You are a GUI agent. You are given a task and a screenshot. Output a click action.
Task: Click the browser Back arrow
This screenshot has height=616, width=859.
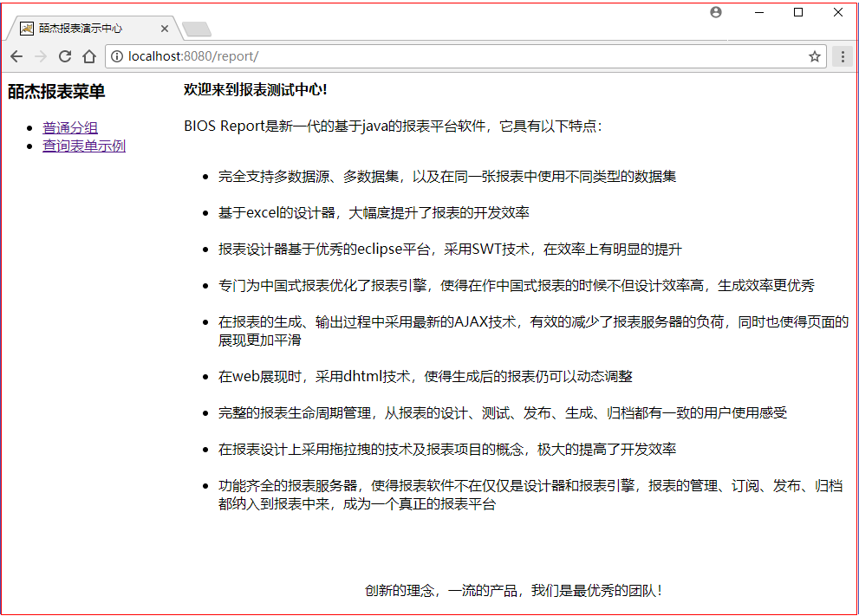click(16, 56)
